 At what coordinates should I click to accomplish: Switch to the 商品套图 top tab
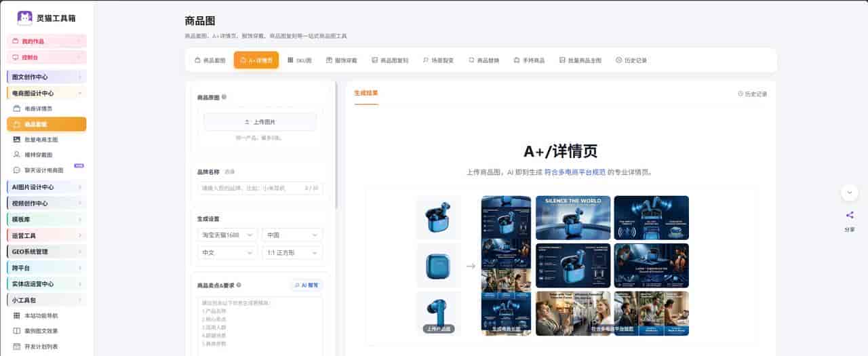tap(210, 60)
